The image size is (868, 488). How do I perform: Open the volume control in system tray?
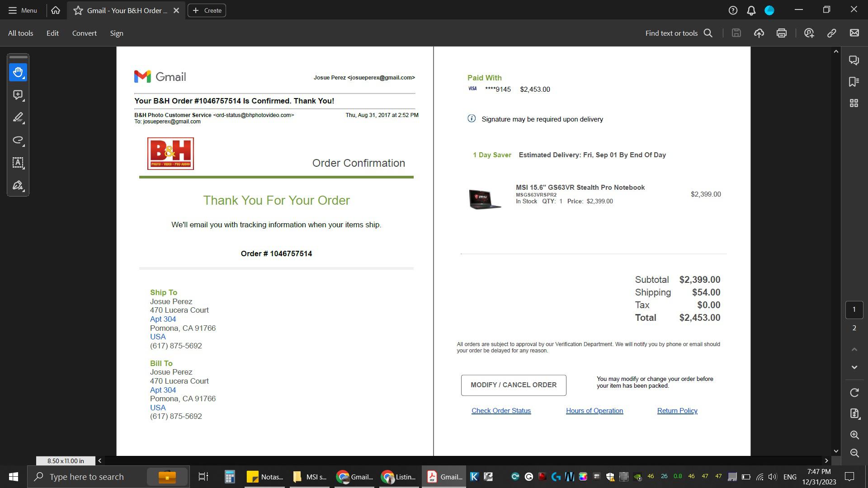(773, 477)
